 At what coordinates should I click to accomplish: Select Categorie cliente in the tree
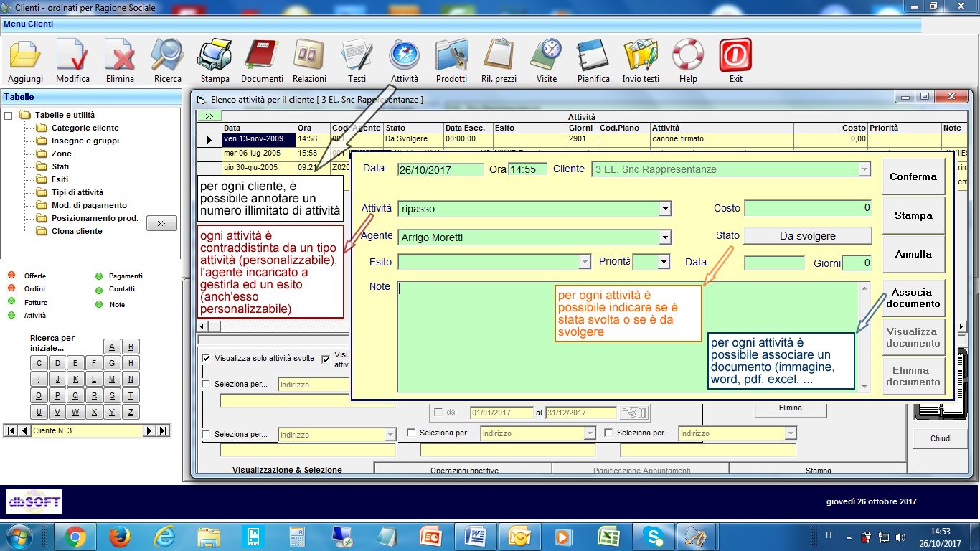click(x=85, y=128)
